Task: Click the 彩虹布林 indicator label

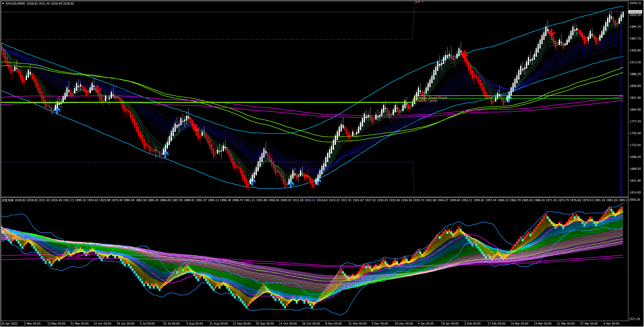Action: [x=8, y=200]
